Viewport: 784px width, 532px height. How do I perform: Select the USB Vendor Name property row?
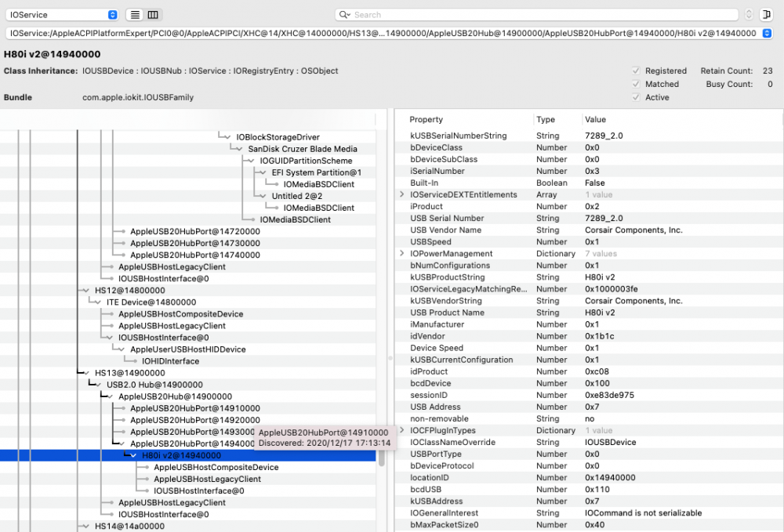tap(589, 230)
